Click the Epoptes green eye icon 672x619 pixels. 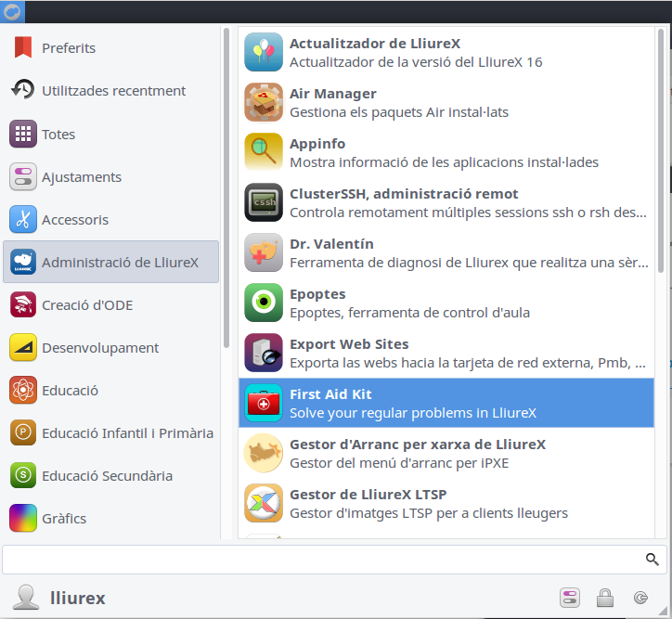click(x=263, y=303)
